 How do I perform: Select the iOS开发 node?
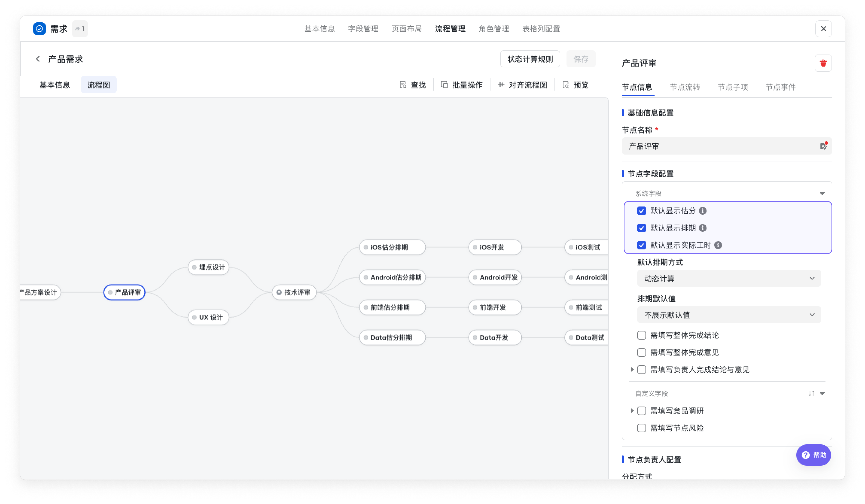495,247
